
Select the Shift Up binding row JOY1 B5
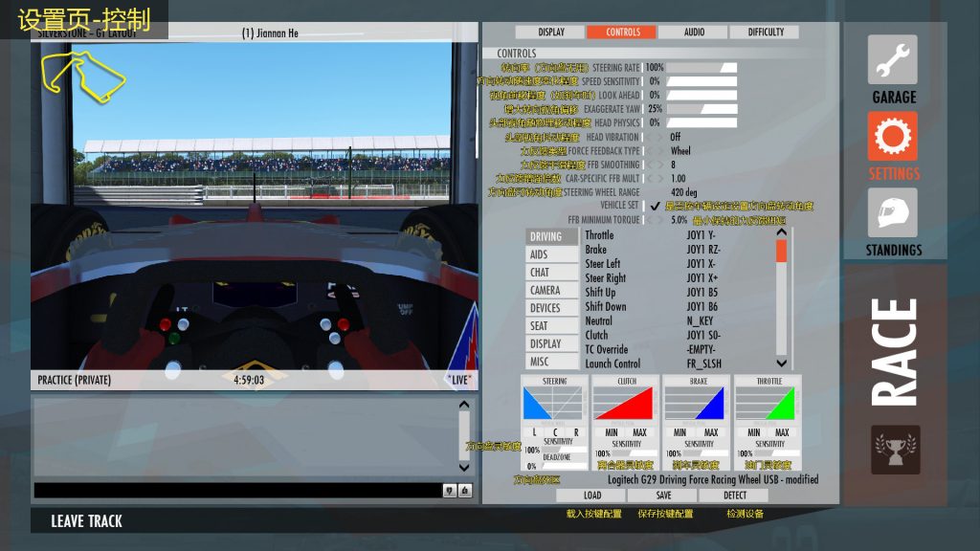coord(679,293)
